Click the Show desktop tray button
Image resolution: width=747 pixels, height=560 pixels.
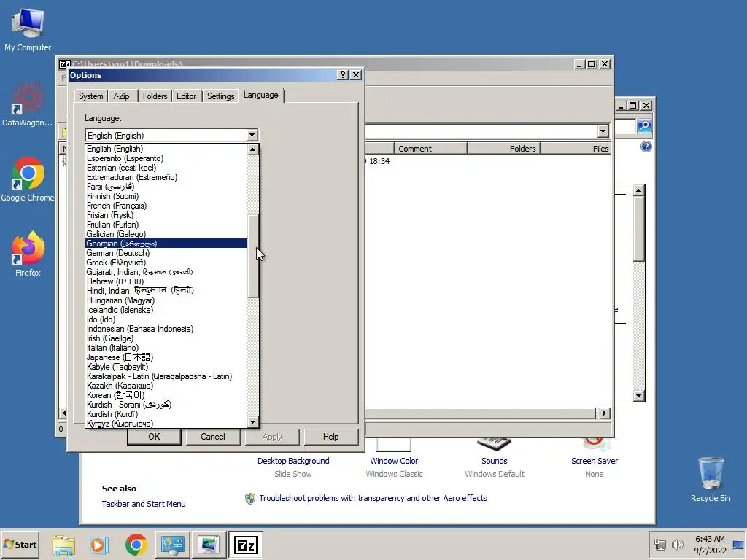coord(739,545)
